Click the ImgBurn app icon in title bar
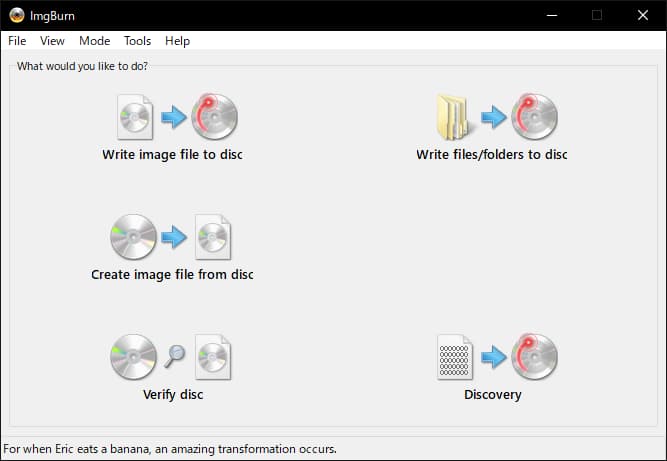667x461 pixels. coord(17,15)
